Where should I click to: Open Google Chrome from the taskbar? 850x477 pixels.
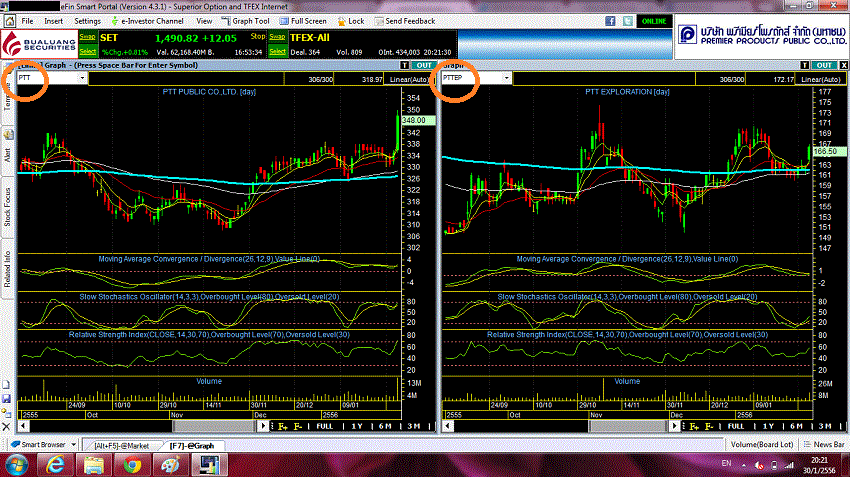[x=132, y=465]
